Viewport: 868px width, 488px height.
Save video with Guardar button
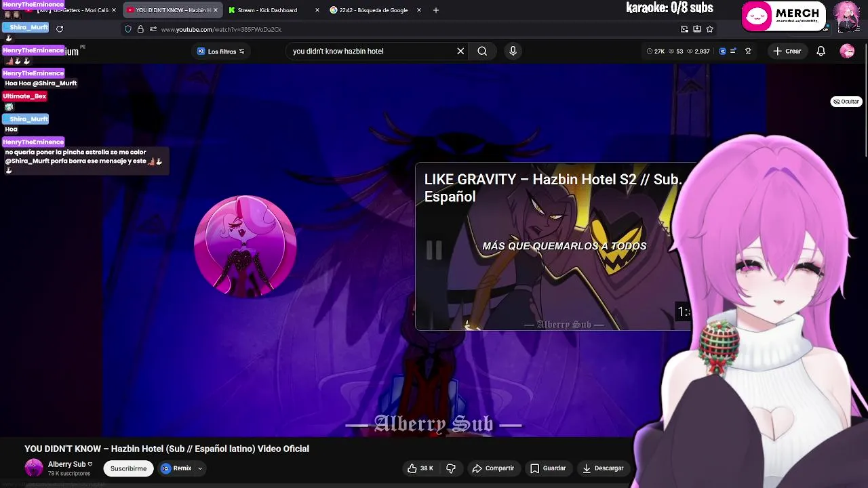(548, 468)
